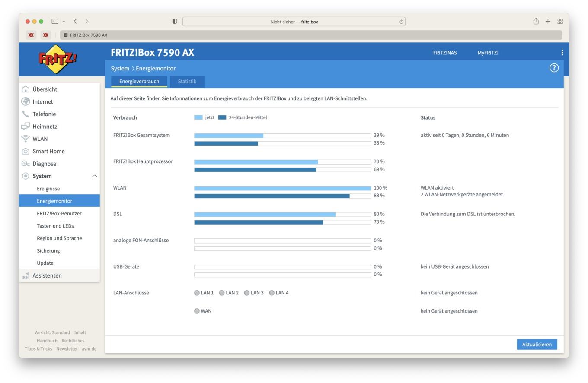588x383 pixels.
Task: Click the Safari address bar
Action: tap(294, 22)
